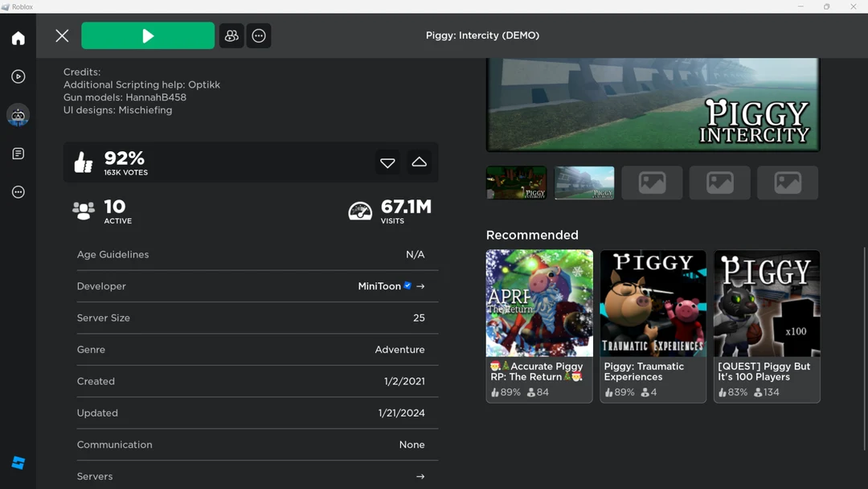Click the friends invite icon beside Play

tap(231, 35)
